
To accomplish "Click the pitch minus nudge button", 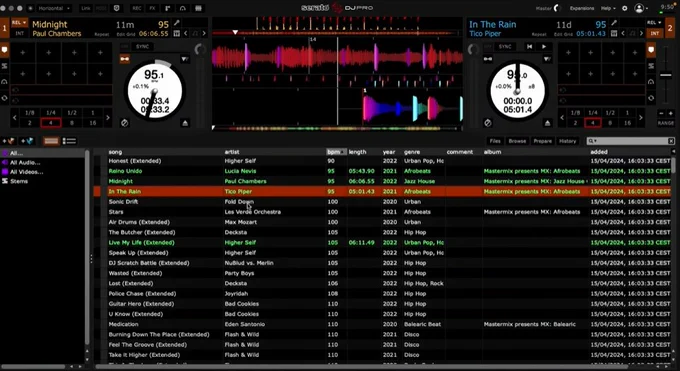I will 661,113.
